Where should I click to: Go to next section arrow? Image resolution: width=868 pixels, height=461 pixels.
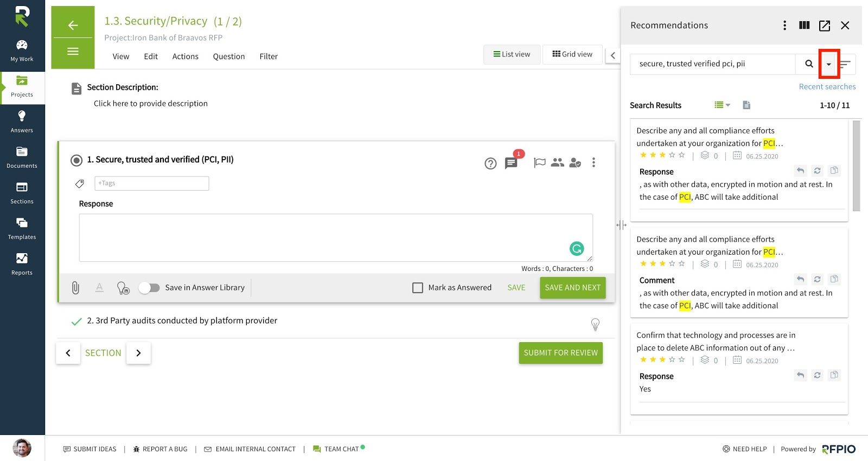[138, 353]
